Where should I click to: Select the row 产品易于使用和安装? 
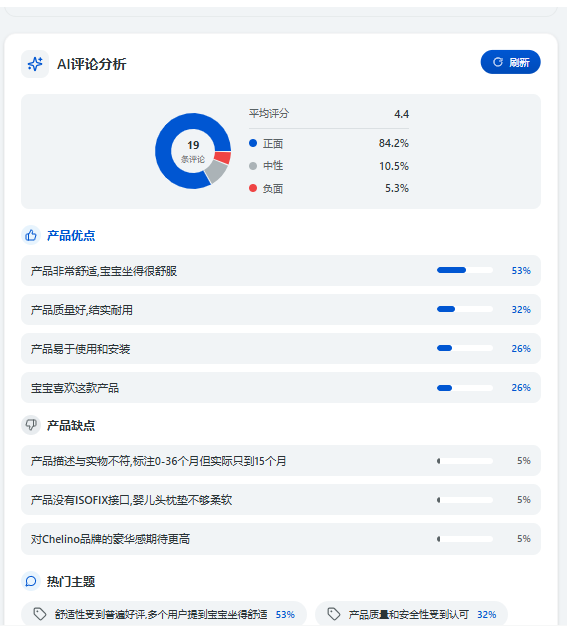click(281, 349)
